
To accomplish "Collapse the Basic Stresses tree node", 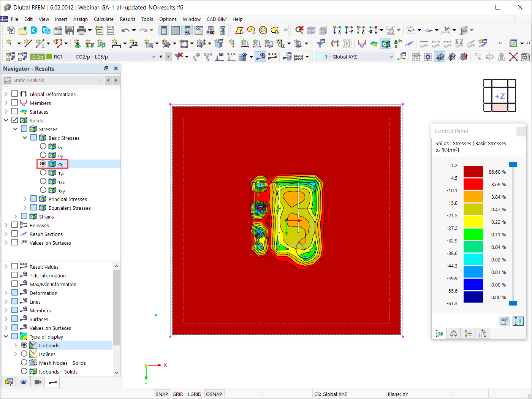I will pos(25,138).
